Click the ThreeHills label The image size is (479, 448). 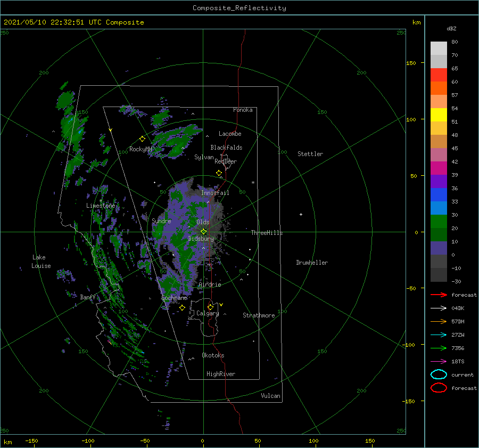pos(267,233)
